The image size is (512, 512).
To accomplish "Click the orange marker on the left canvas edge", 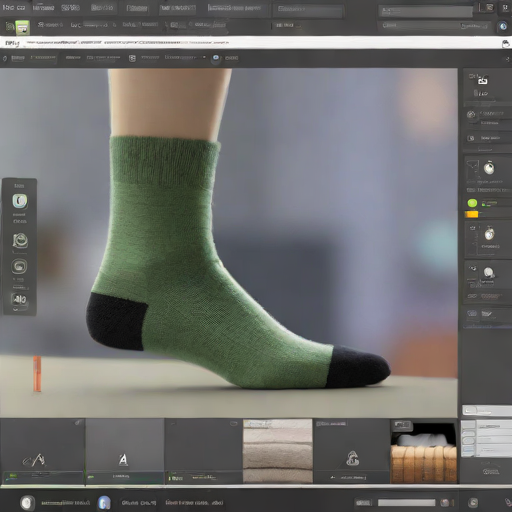I will [37, 373].
